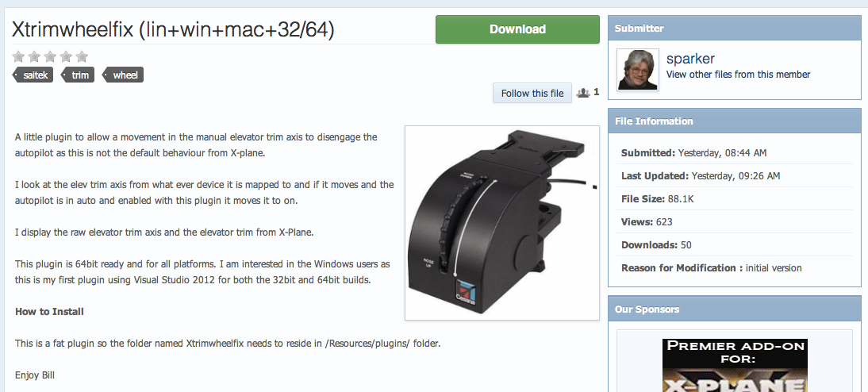Screen dimensions: 868x392
Task: Open the Saitek trim wheel screenshot
Action: [502, 222]
